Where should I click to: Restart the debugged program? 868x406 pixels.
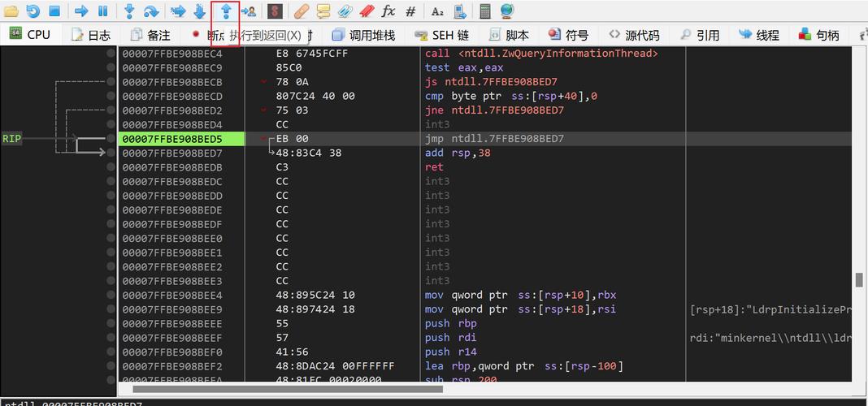[x=33, y=11]
